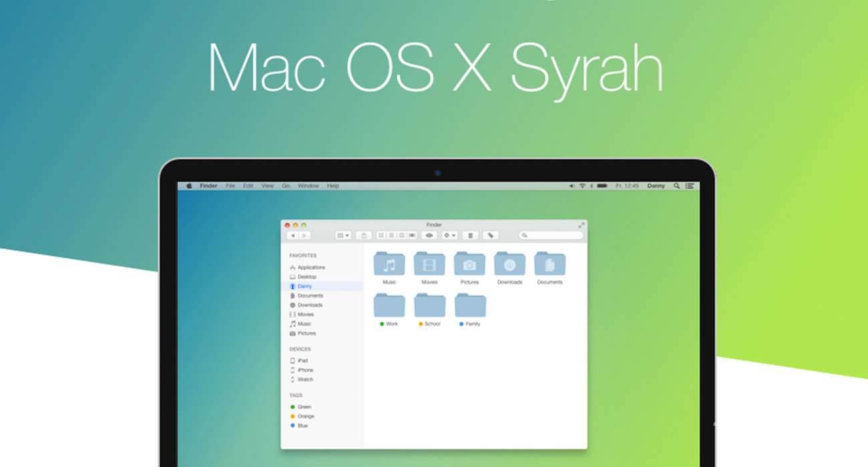Select Movies in the sidebar
The height and width of the screenshot is (467, 868).
(x=301, y=314)
